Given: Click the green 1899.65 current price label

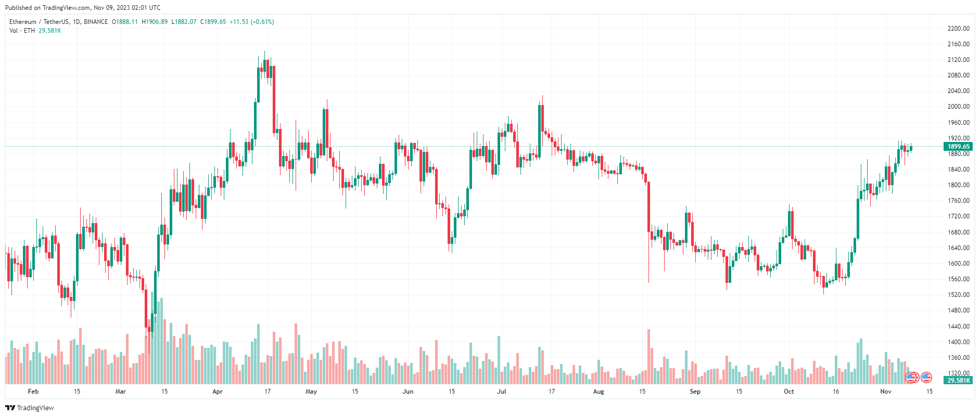Looking at the screenshot, I should click(x=958, y=147).
